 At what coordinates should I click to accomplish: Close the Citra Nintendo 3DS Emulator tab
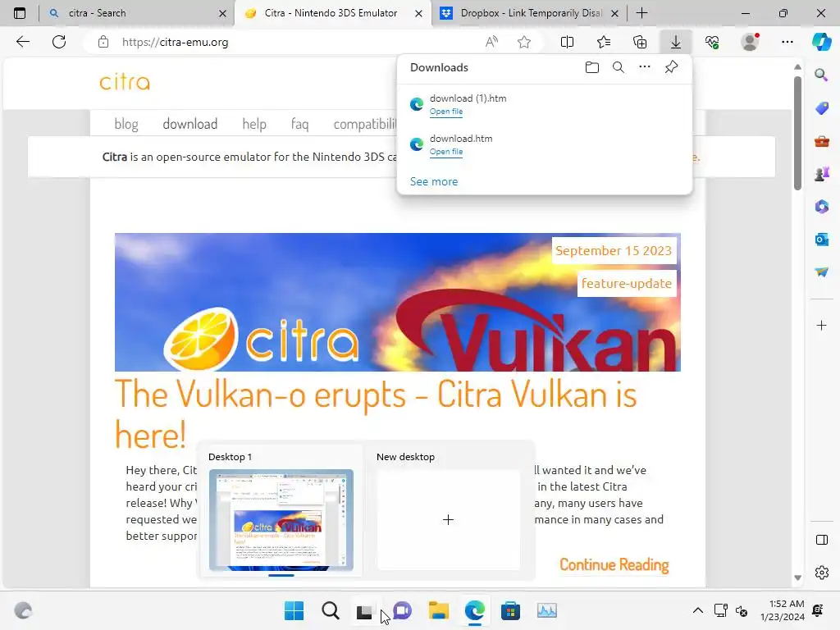point(418,13)
